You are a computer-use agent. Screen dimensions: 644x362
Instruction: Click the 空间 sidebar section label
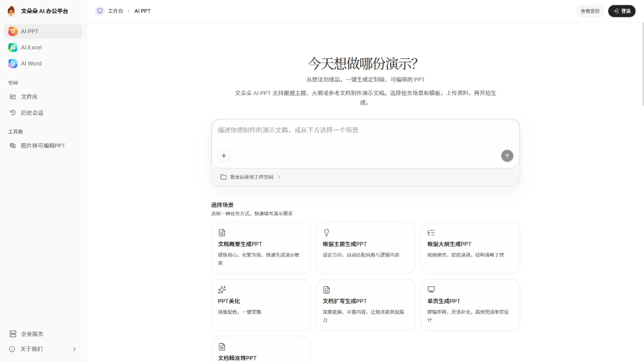13,83
